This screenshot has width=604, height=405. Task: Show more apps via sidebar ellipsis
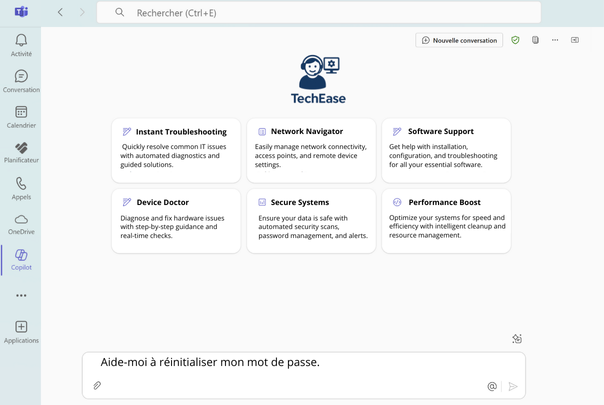(x=21, y=296)
